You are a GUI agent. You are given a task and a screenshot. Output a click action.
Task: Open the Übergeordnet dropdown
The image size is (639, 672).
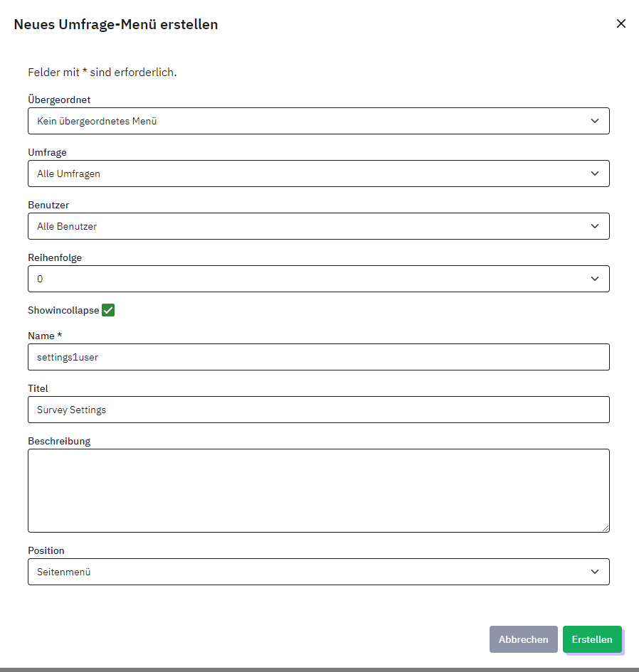[318, 121]
